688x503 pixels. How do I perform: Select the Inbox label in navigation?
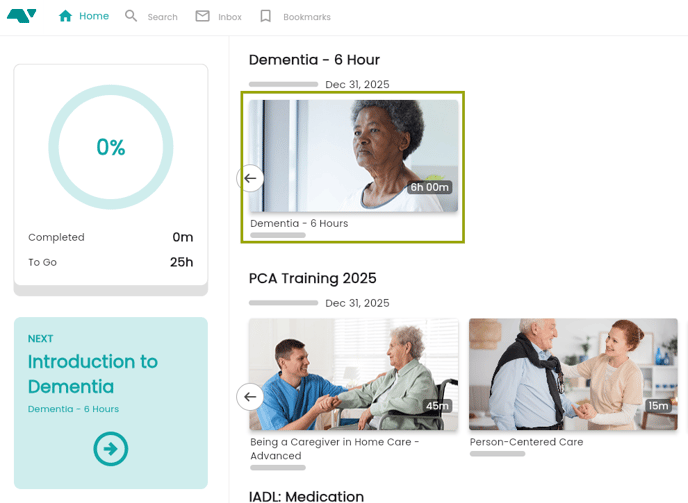230,17
